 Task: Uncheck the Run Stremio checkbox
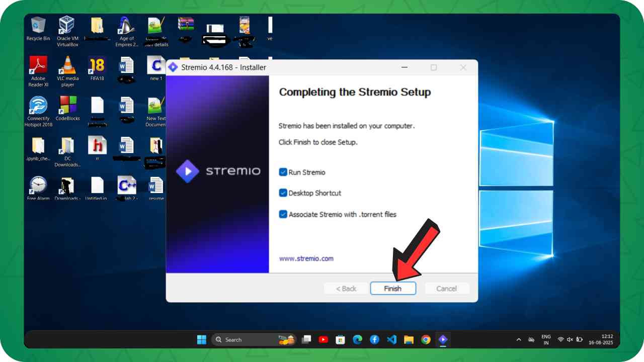283,172
